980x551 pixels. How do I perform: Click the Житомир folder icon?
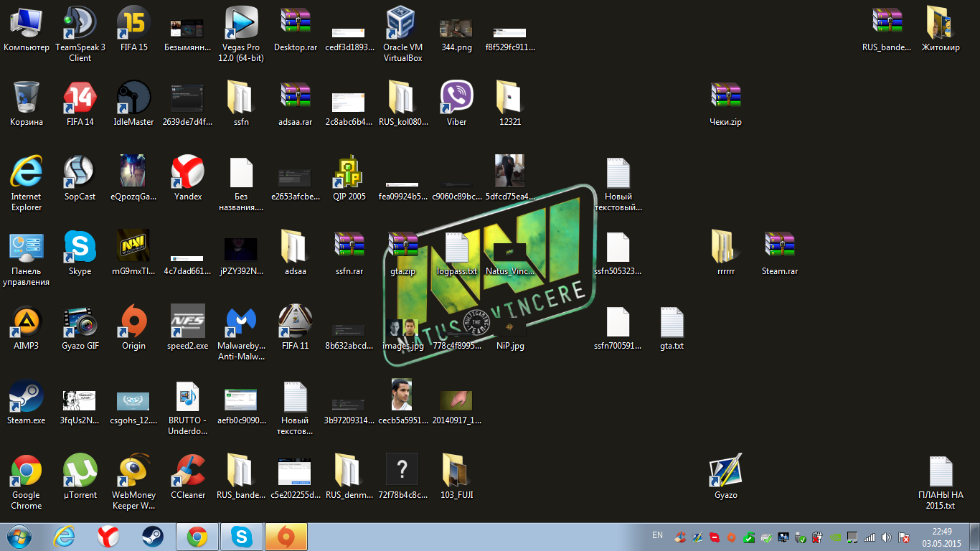[x=941, y=29]
